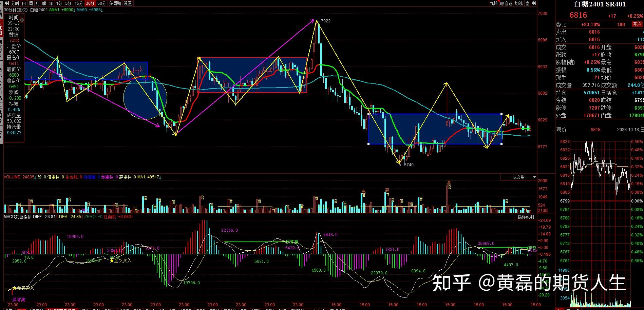Click the 最高价 6911 value in the info box
This screenshot has height=310, width=644.
click(x=14, y=63)
